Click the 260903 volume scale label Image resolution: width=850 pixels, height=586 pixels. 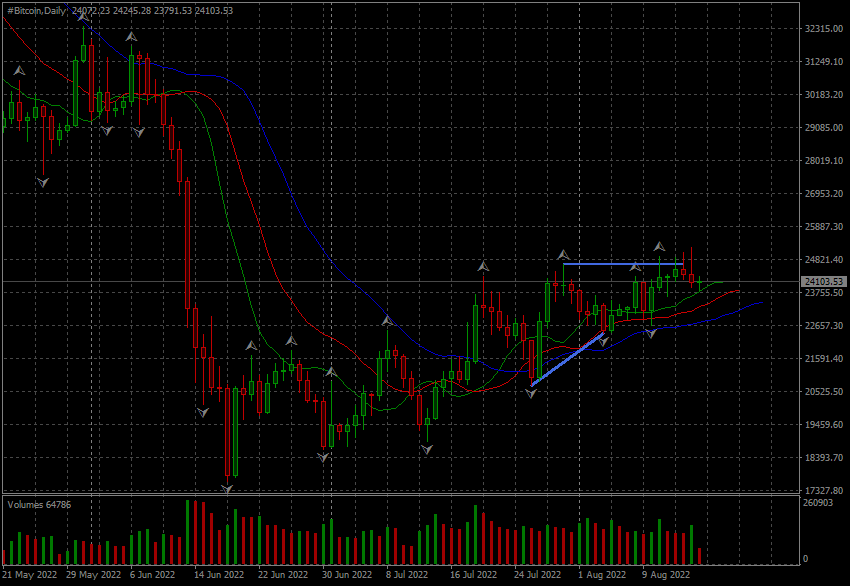pos(819,503)
